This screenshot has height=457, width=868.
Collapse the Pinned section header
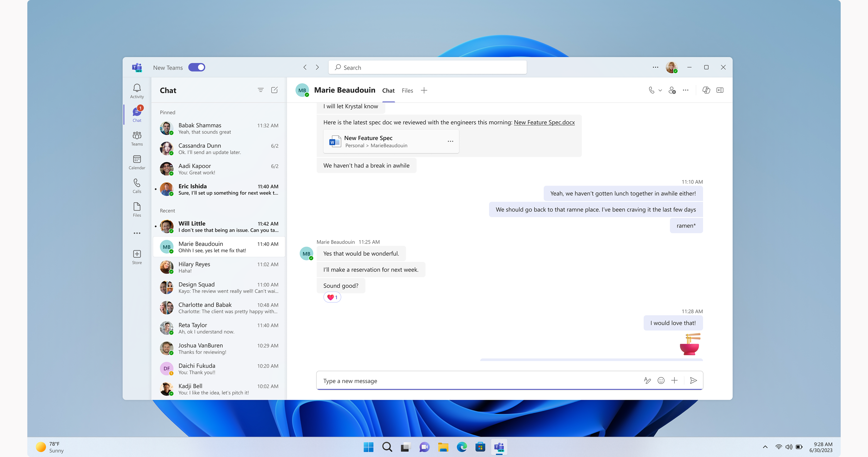(x=167, y=112)
